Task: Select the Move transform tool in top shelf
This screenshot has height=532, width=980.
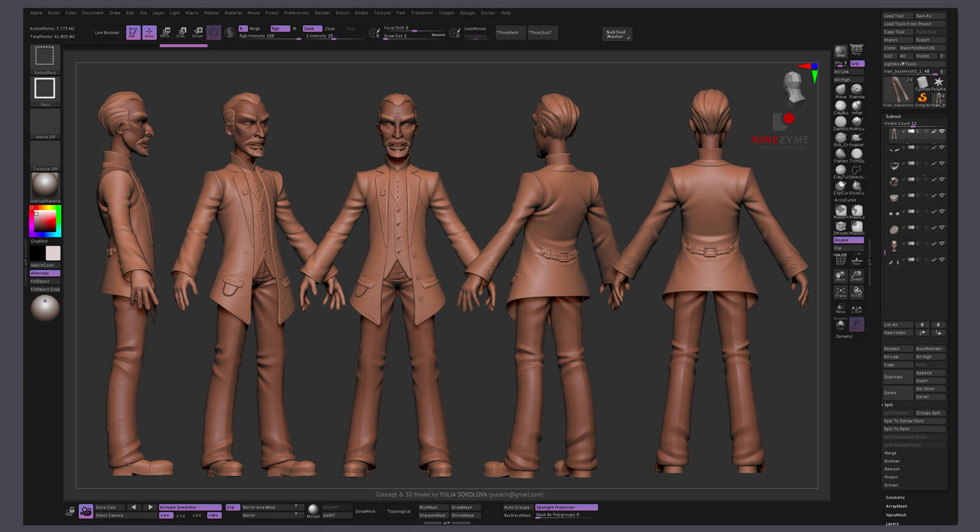Action: click(x=165, y=32)
